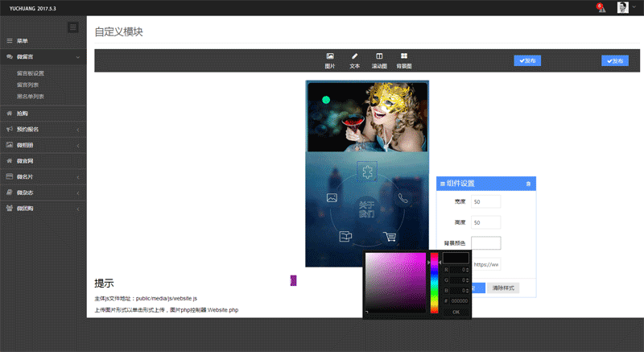The image size is (644, 352).
Task: Delete component via trash icon in 组件设置
Action: (528, 184)
